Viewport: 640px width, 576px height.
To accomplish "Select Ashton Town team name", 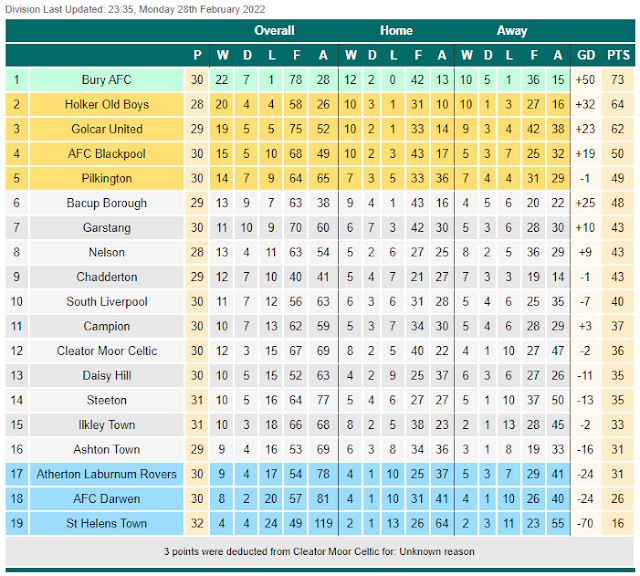I will coord(107,449).
